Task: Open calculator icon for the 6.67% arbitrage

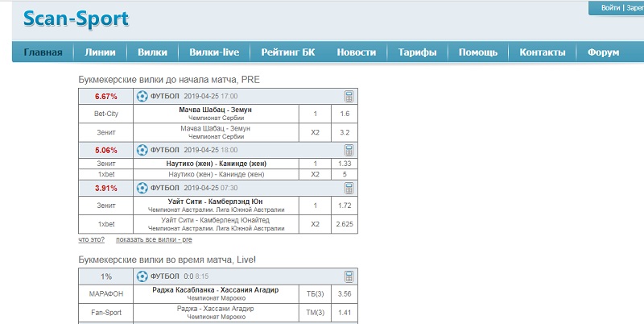Action: [349, 97]
